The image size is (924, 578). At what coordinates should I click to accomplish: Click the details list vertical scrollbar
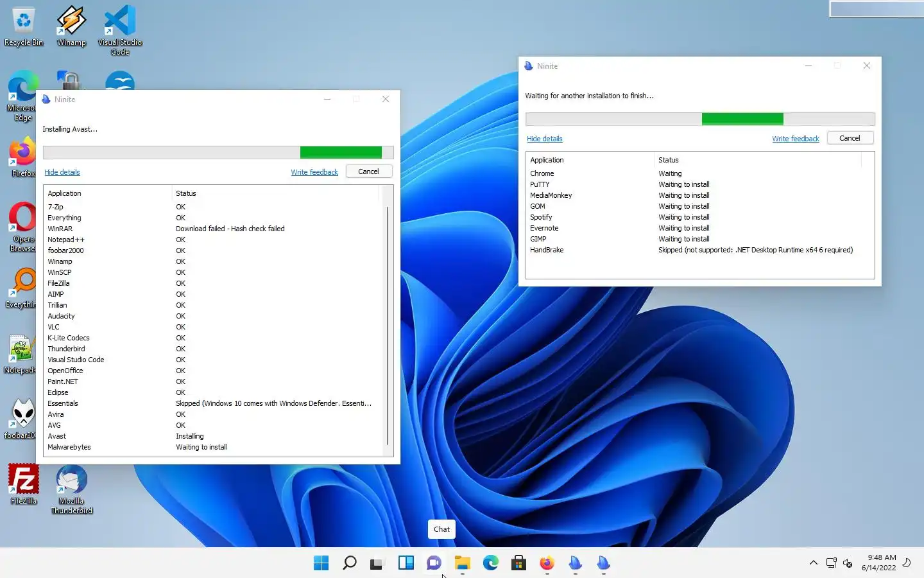click(387, 326)
